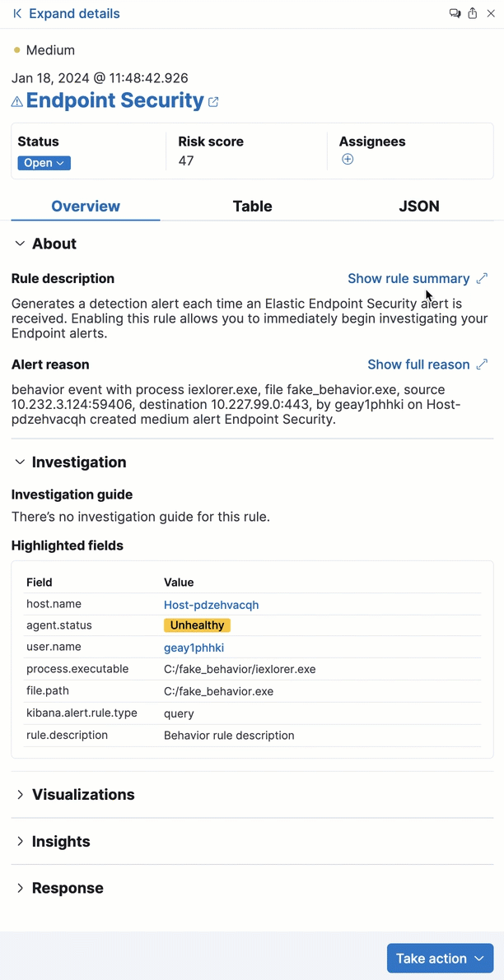Switch to the Table tab
This screenshot has width=504, height=980.
point(252,207)
